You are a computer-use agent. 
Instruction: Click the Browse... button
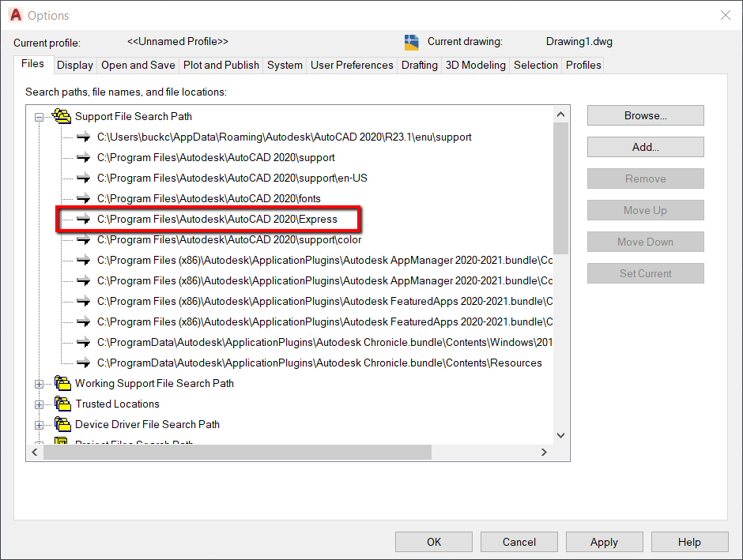click(646, 115)
